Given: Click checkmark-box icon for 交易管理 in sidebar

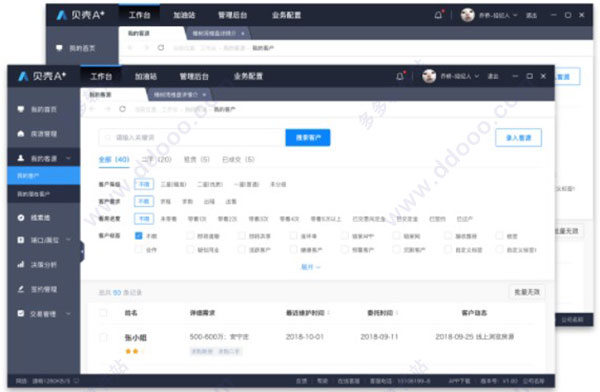Looking at the screenshot, I should tap(21, 314).
